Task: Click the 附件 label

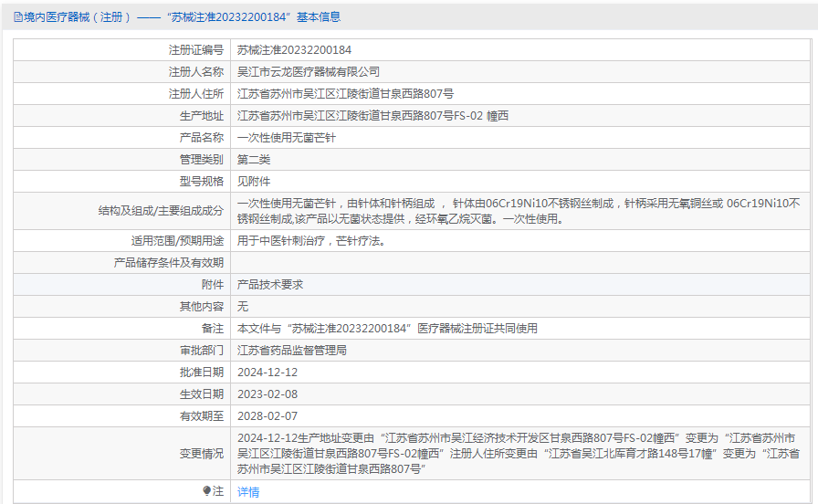Action: click(213, 285)
